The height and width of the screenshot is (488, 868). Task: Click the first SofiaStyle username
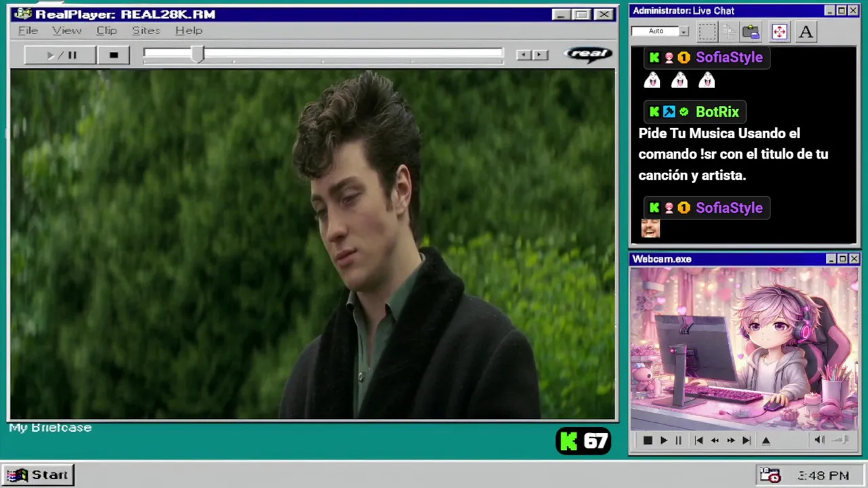[x=729, y=58]
